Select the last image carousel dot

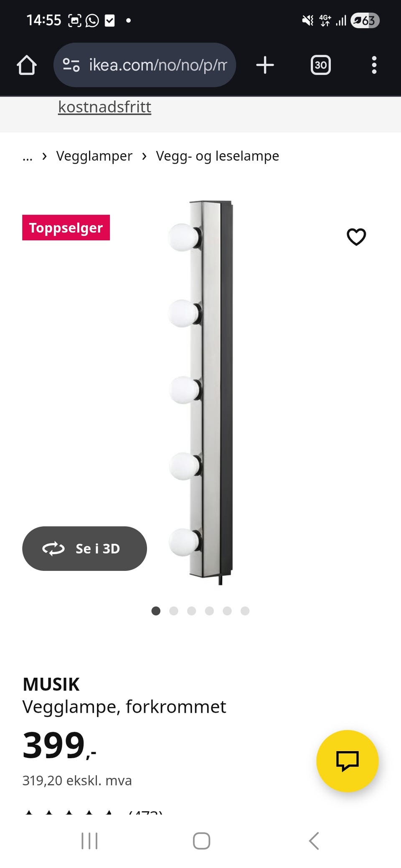pyautogui.click(x=245, y=611)
